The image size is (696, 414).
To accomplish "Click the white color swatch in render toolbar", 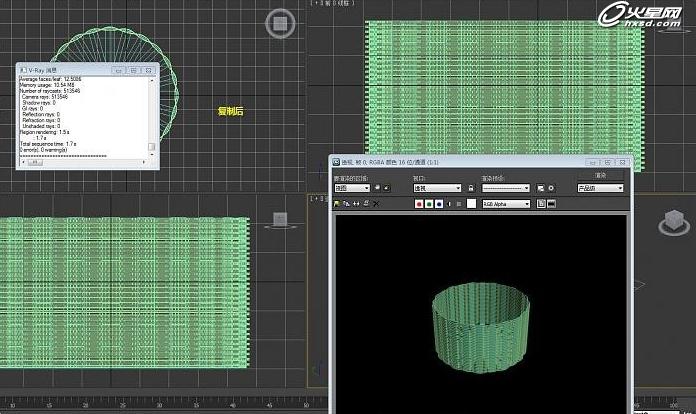I will click(471, 203).
